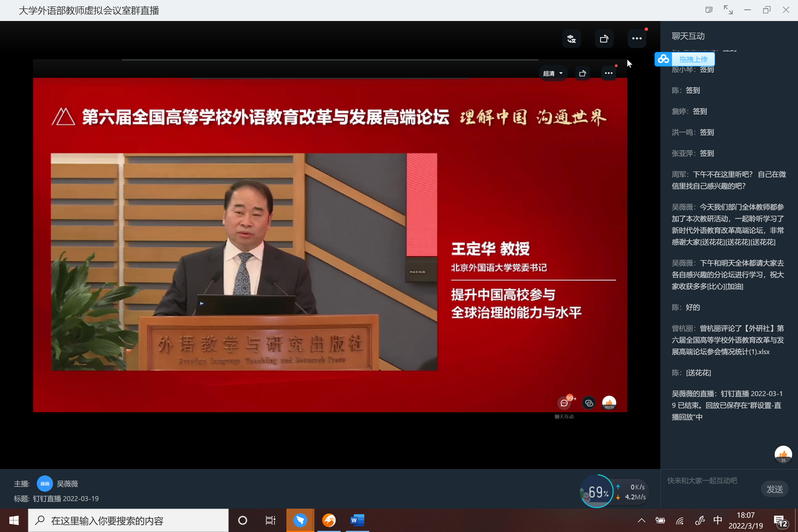Click the message 陈: [送花花]

click(x=691, y=373)
